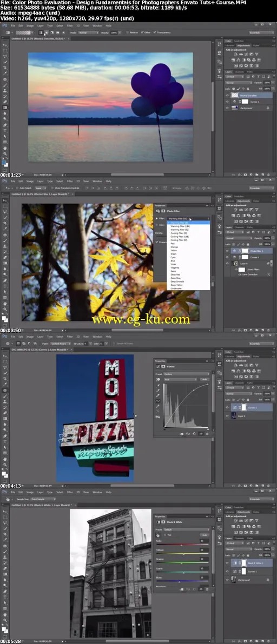
Task: Select the Eyedropper tool in the pizza screenshot
Action: [x=5, y=384]
